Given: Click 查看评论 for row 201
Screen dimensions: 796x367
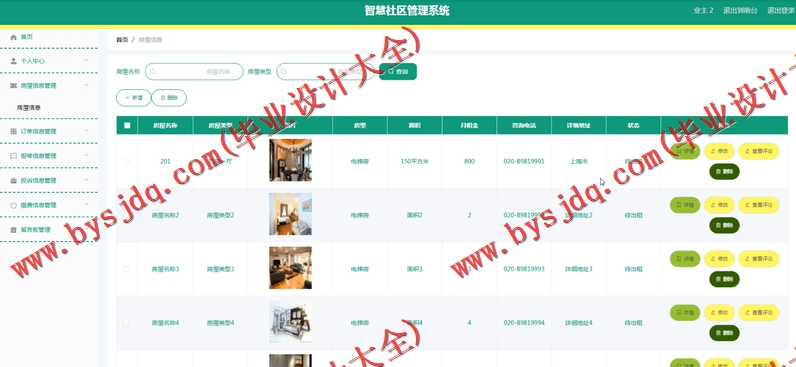Looking at the screenshot, I should coord(758,151).
